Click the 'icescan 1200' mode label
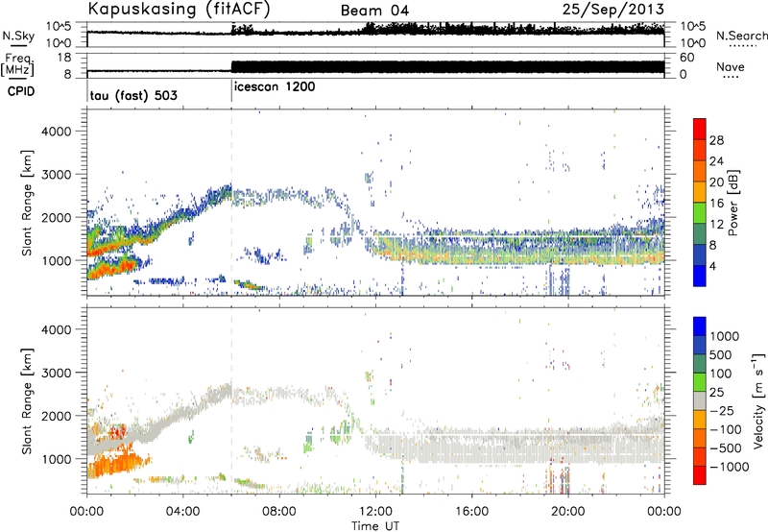Image resolution: width=768 pixels, height=532 pixels. point(275,87)
